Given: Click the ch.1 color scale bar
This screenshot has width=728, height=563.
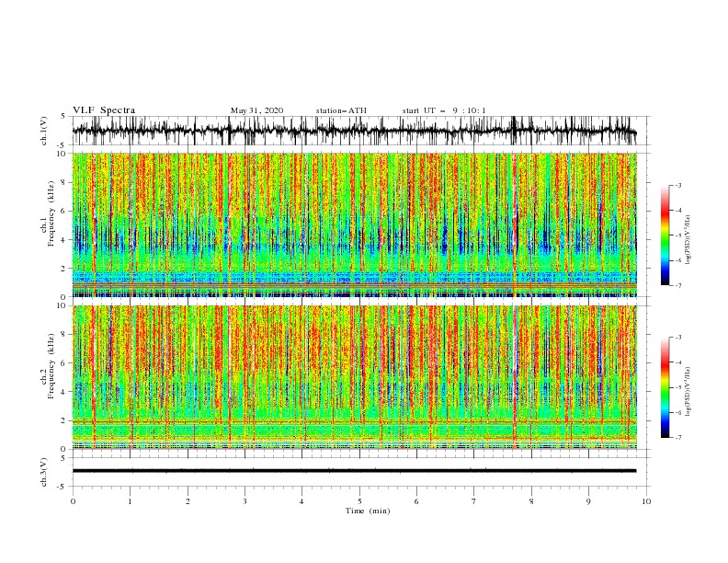Looking at the screenshot, I should [665, 236].
